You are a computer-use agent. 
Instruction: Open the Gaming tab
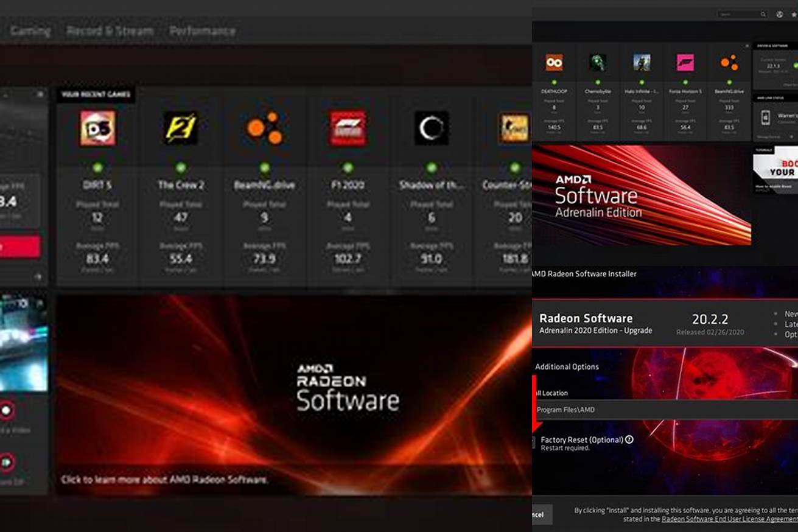(30, 31)
